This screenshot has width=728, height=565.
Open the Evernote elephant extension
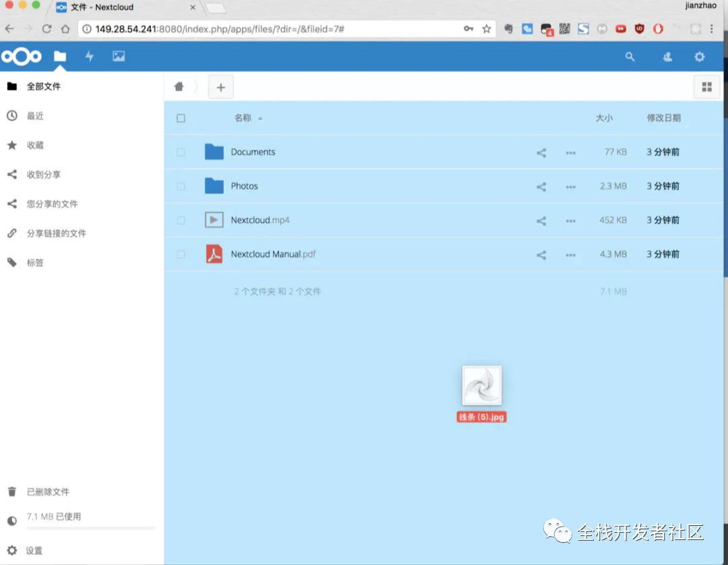(x=508, y=29)
